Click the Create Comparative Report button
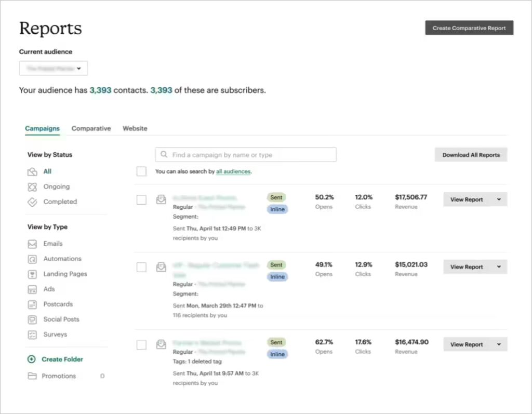 [469, 28]
